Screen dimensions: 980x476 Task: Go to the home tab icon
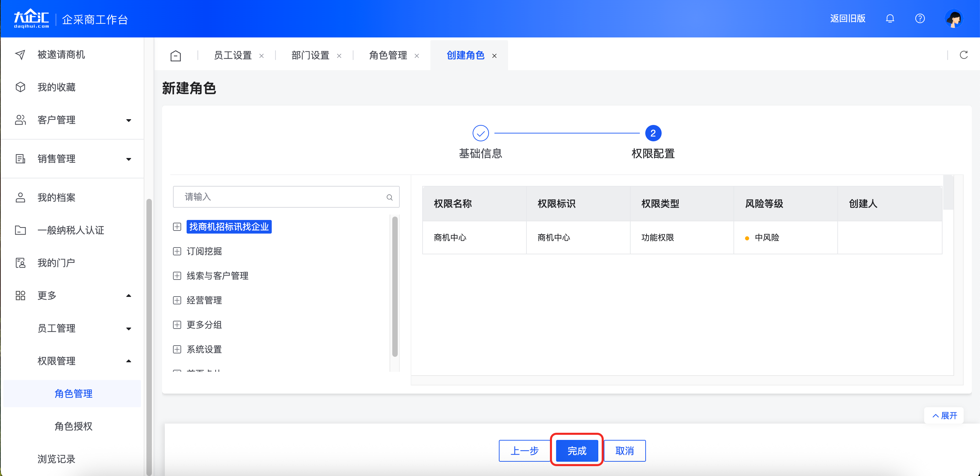[x=175, y=55]
